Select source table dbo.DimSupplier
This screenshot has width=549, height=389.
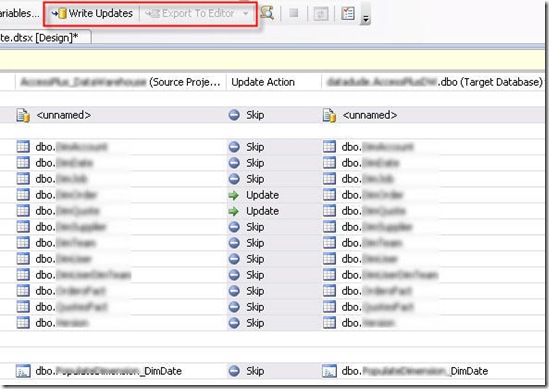[x=70, y=227]
